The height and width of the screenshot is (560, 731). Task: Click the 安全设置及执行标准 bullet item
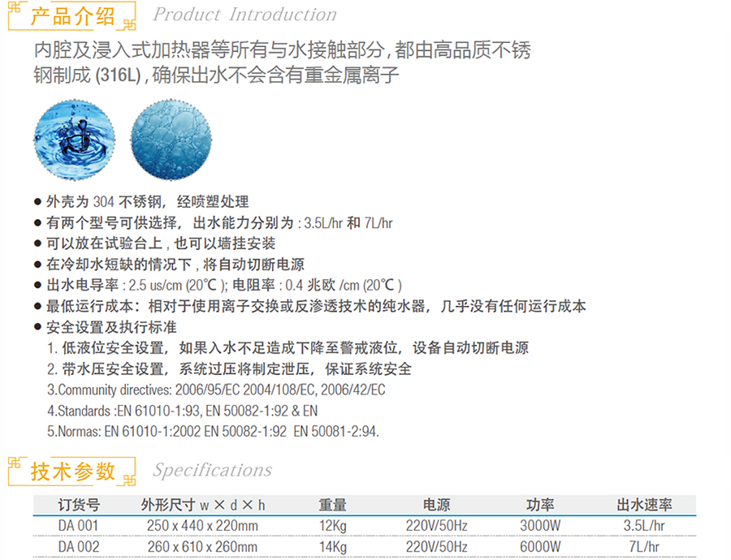[x=111, y=328]
